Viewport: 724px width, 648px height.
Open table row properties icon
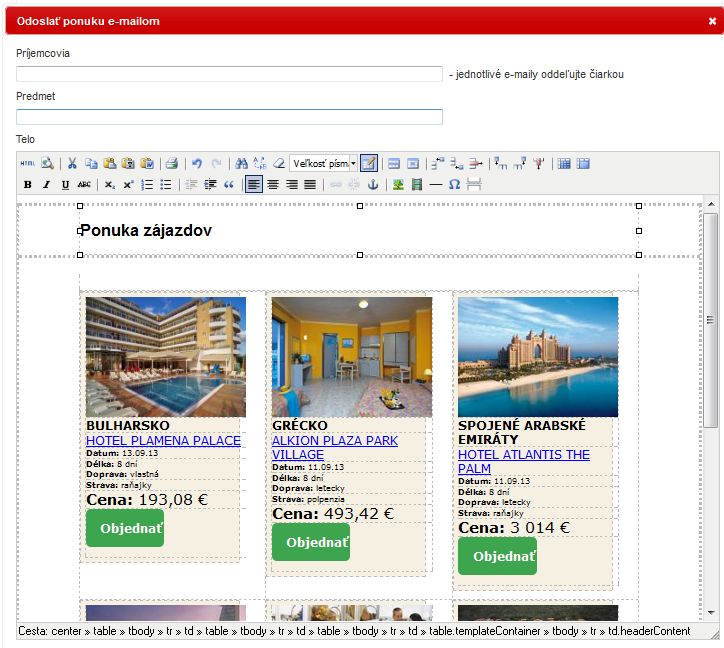394,164
